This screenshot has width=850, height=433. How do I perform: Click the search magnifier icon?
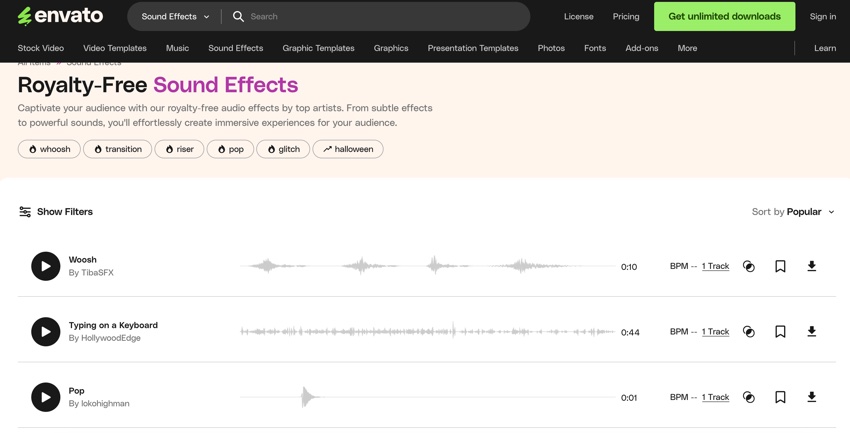tap(238, 16)
